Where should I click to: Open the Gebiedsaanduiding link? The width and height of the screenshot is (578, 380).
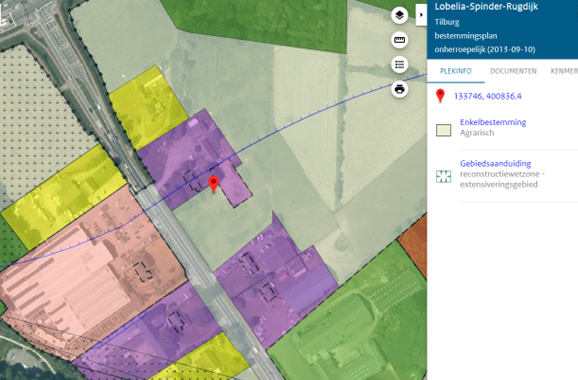(495, 163)
